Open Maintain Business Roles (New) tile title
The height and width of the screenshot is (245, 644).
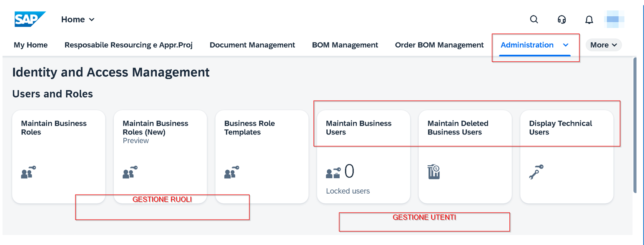click(x=155, y=128)
